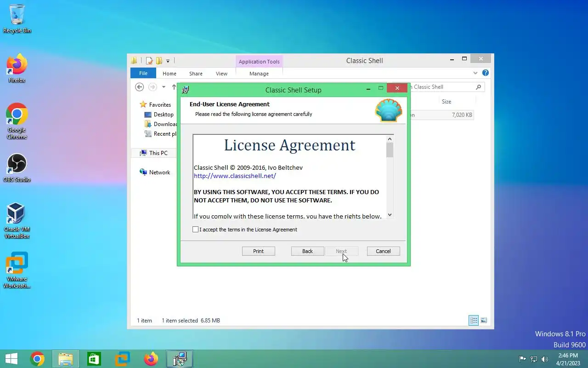Expand the Explorer ribbon chevron

[475, 73]
